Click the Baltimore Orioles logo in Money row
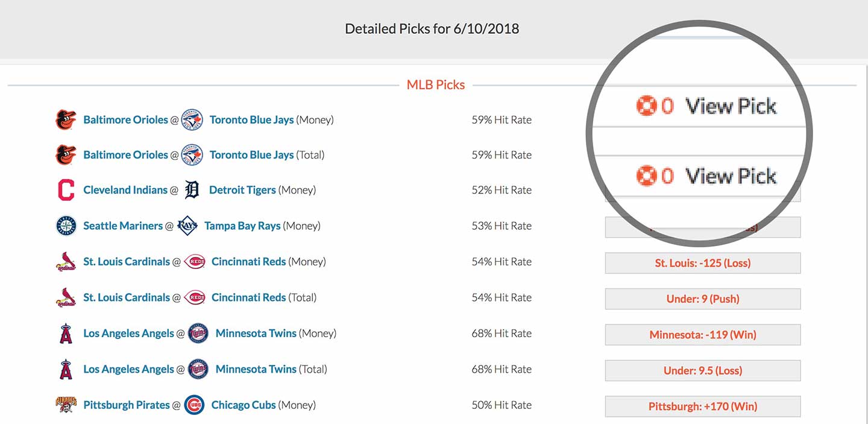The height and width of the screenshot is (424, 868). [x=66, y=120]
